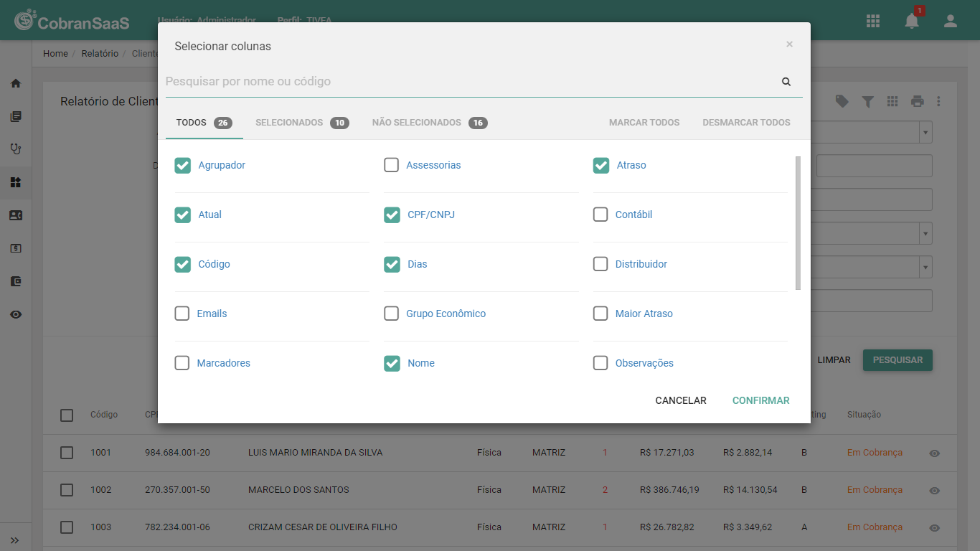Click the dialog column list scrollbar

point(798,223)
